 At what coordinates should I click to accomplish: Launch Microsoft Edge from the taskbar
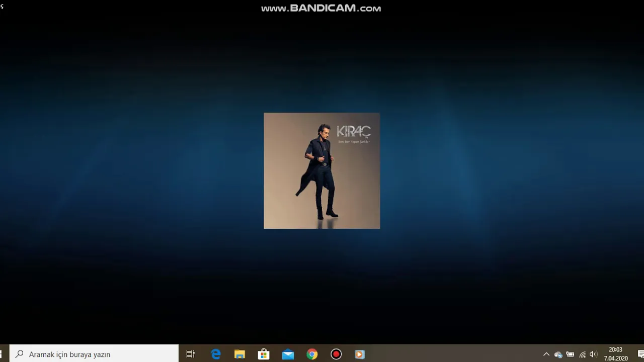(x=216, y=354)
